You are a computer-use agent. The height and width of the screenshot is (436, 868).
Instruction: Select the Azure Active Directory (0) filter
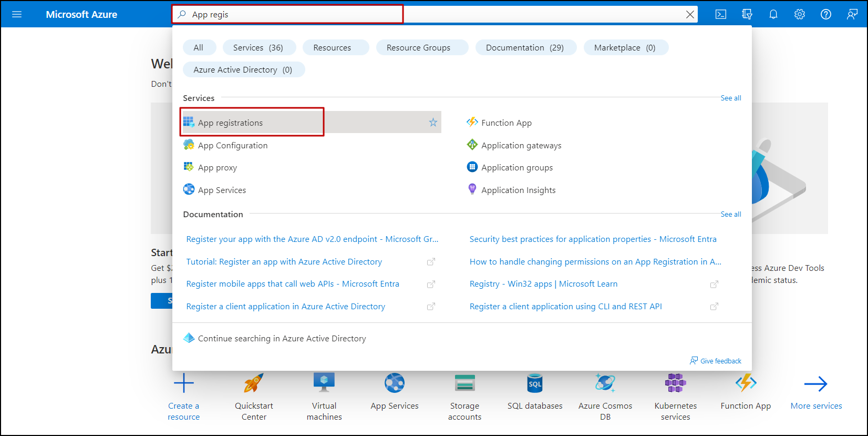(x=243, y=69)
